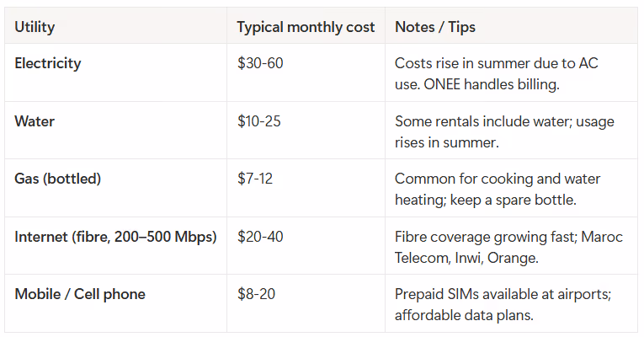Image resolution: width=644 pixels, height=337 pixels.
Task: Select the Gas (bottled) row label
Action: 58,179
